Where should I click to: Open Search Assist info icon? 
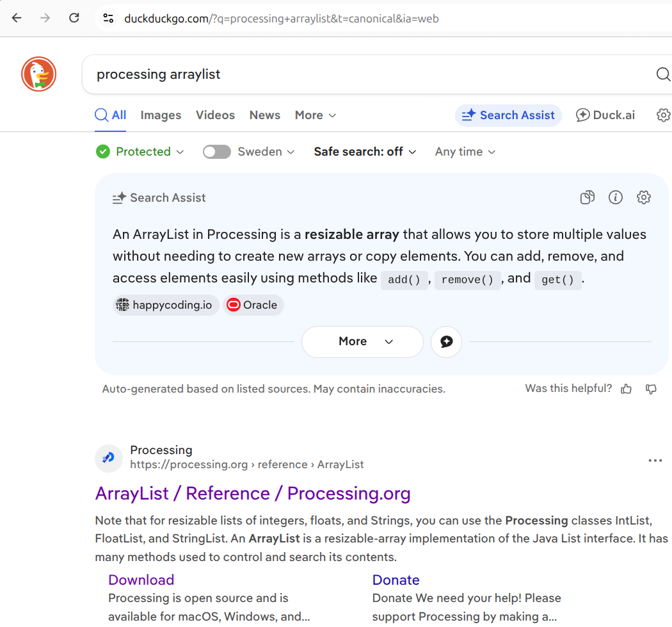click(x=616, y=197)
